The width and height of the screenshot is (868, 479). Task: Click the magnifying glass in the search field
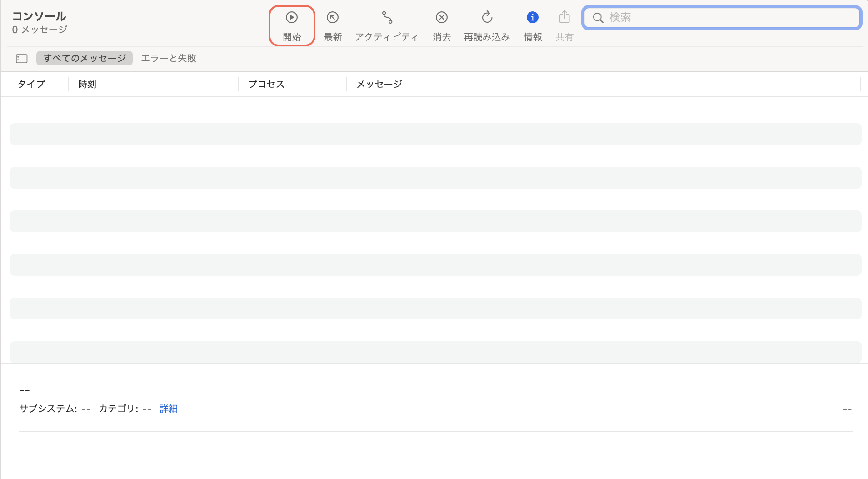[x=599, y=18]
